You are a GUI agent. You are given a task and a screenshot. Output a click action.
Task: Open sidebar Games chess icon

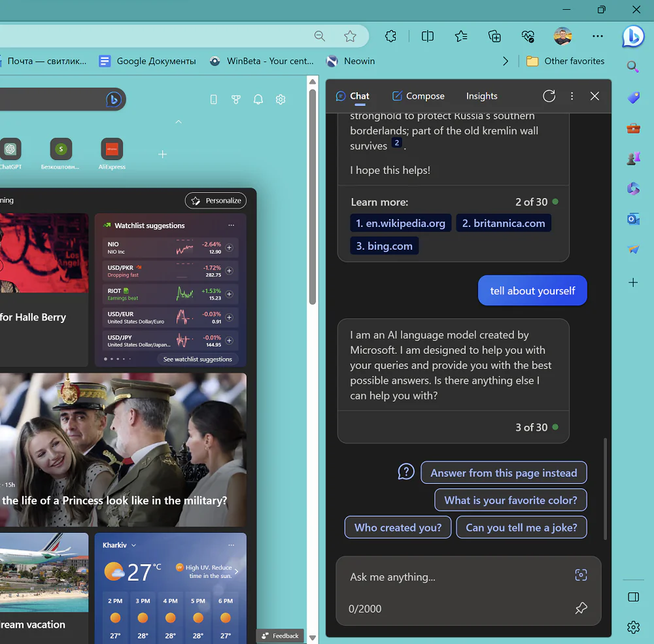(633, 158)
